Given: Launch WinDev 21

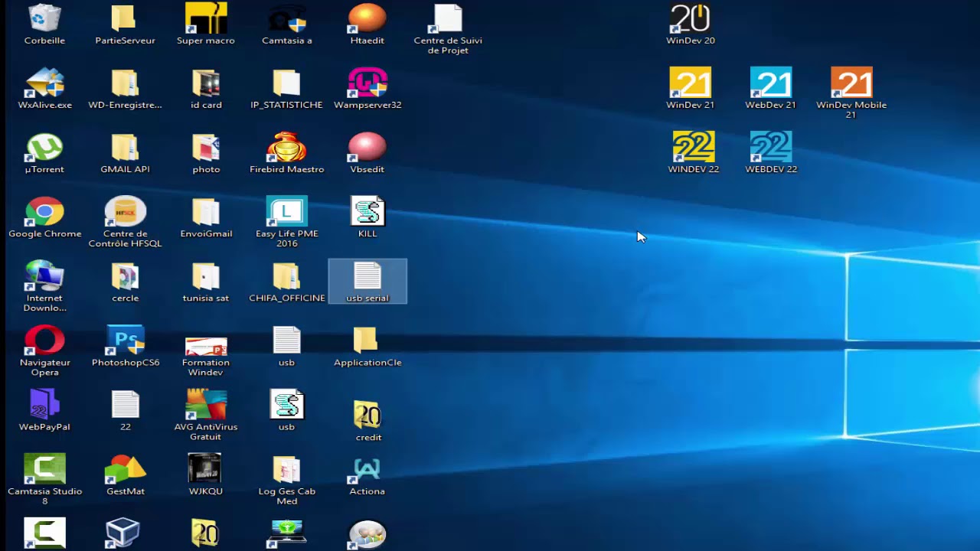Looking at the screenshot, I should click(x=691, y=89).
